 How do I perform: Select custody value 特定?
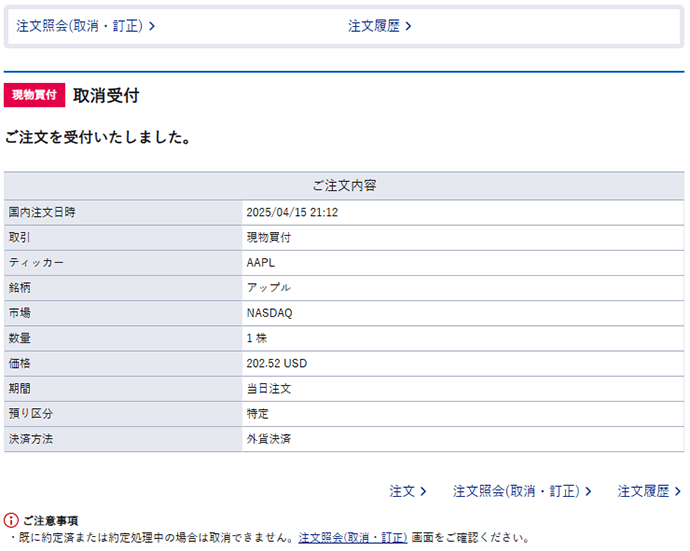(x=257, y=414)
